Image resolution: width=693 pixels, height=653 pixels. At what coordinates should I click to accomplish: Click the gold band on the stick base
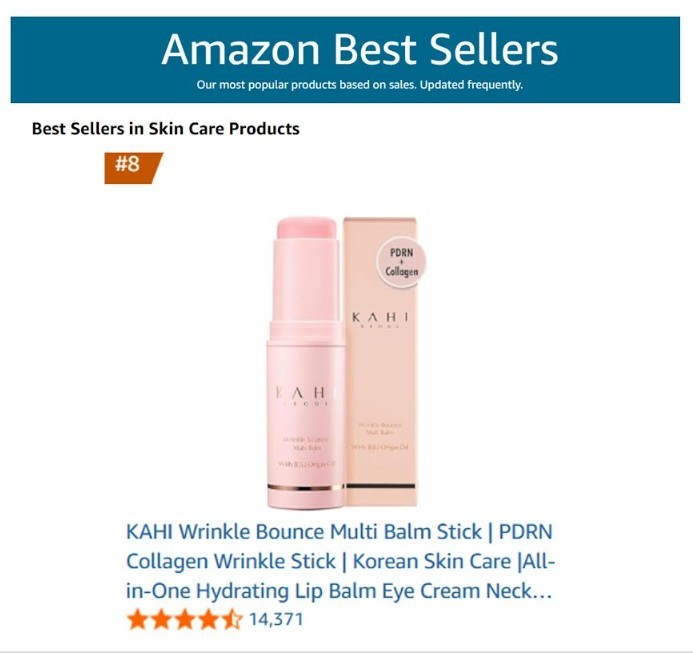coord(305,487)
